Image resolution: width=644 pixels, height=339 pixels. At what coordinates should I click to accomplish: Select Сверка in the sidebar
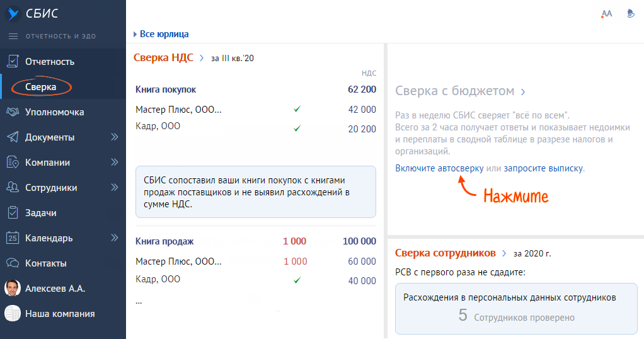(x=41, y=87)
